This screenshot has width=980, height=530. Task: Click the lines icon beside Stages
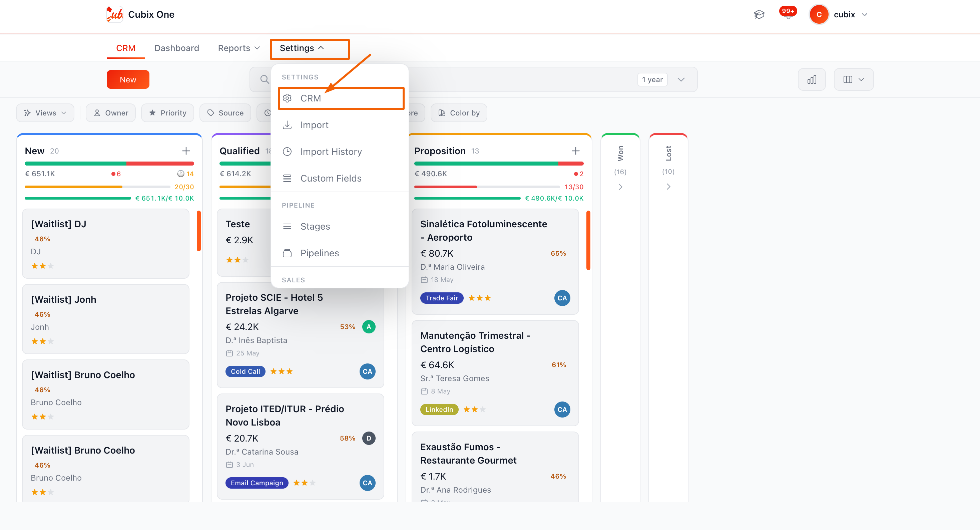pyautogui.click(x=287, y=226)
